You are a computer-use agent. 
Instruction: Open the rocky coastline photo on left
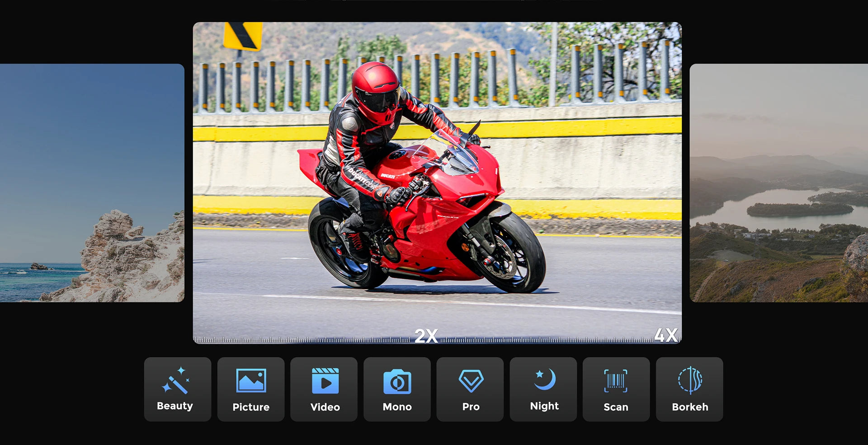coord(92,183)
